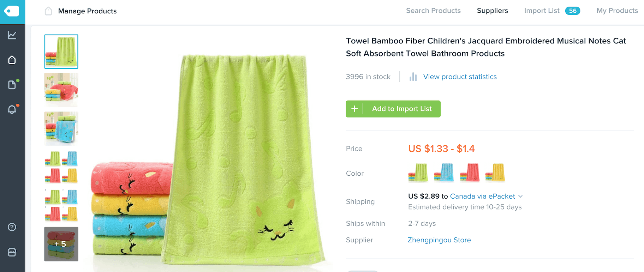Choose the yellow towel color swatch
The height and width of the screenshot is (272, 644).
point(495,173)
